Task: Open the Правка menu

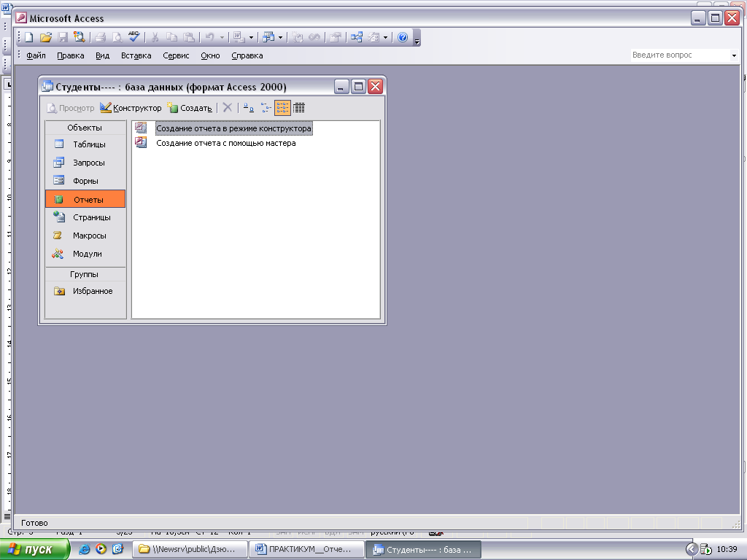Action: (71, 55)
